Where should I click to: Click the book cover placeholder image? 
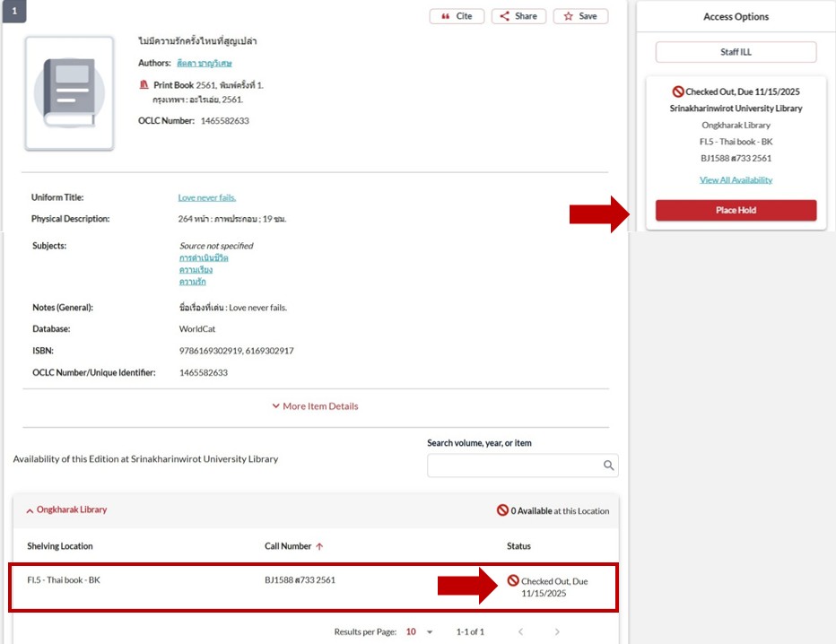pyautogui.click(x=69, y=93)
